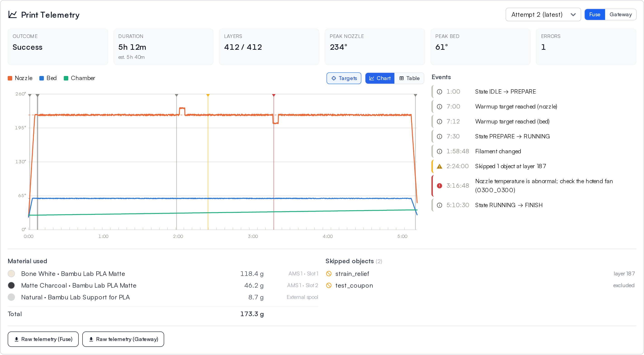Click info icon for PREPARE to RUNNING event

pos(439,137)
